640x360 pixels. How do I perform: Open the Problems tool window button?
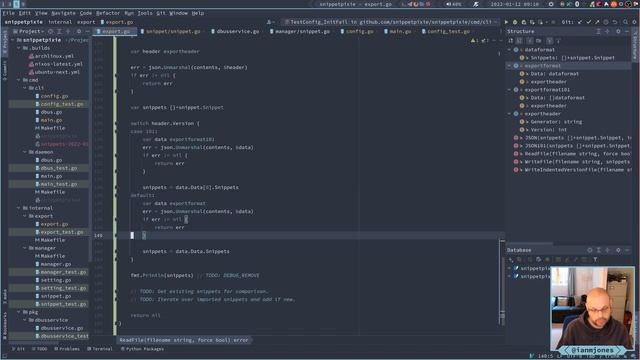tap(67, 349)
